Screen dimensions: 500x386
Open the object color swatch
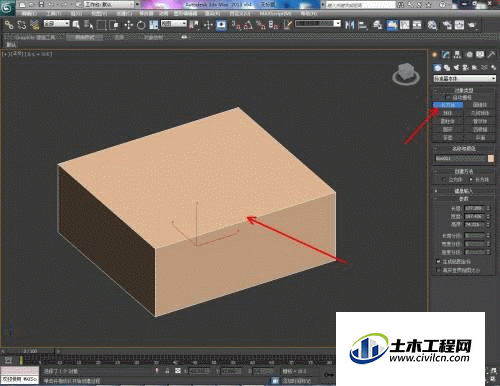pos(491,158)
